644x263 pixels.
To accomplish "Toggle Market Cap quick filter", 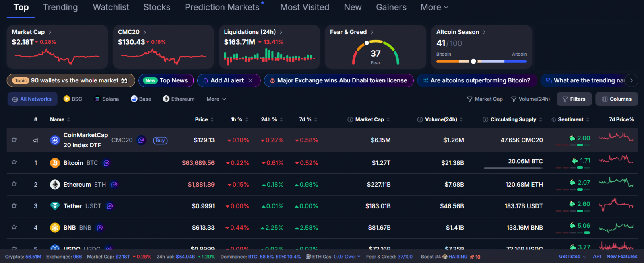I will click(x=485, y=99).
